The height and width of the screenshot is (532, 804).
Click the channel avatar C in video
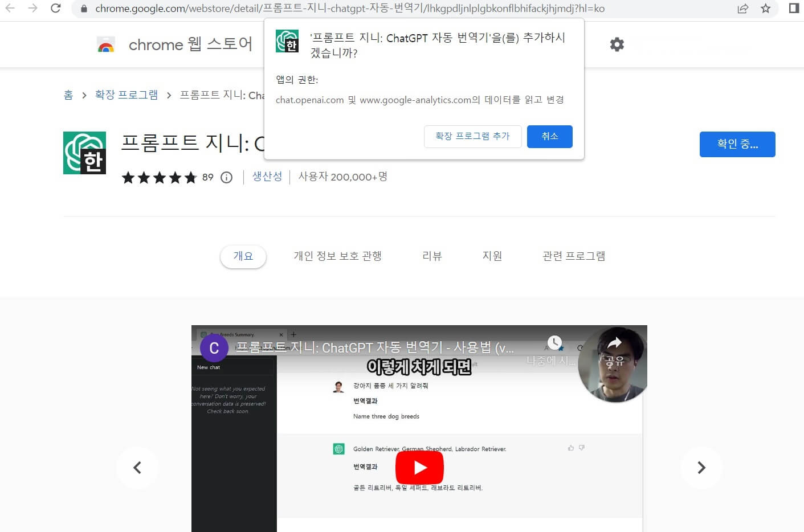[214, 348]
